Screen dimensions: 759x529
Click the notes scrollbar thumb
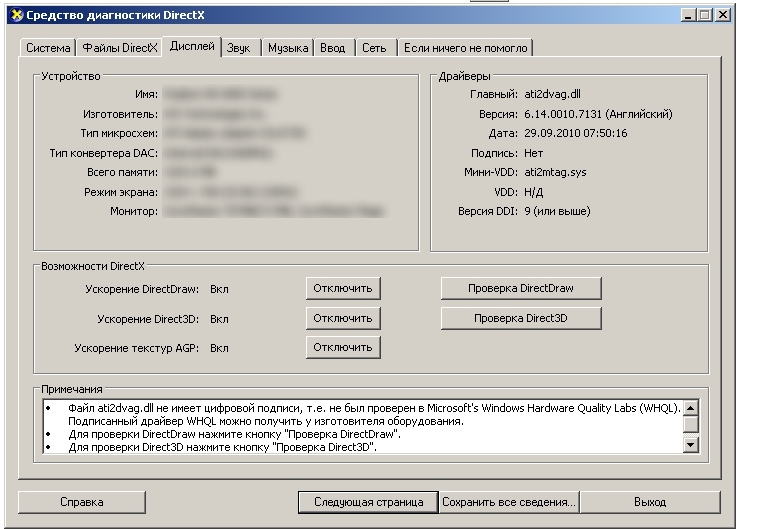[x=691, y=424]
